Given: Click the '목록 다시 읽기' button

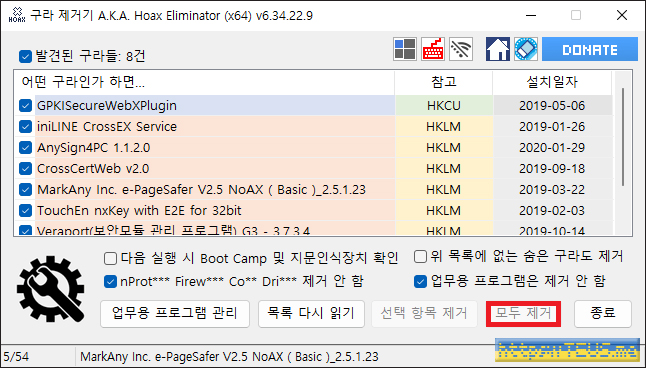Looking at the screenshot, I should tap(311, 314).
